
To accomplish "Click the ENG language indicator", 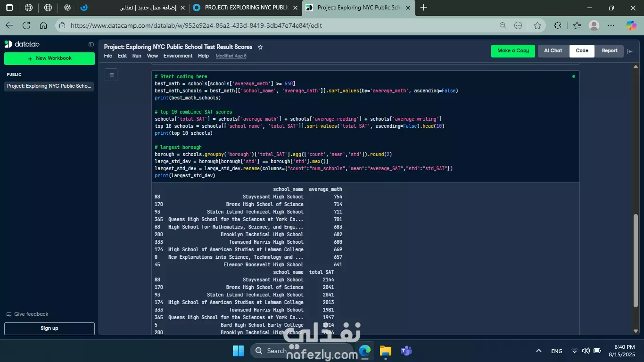I will click(x=557, y=351).
